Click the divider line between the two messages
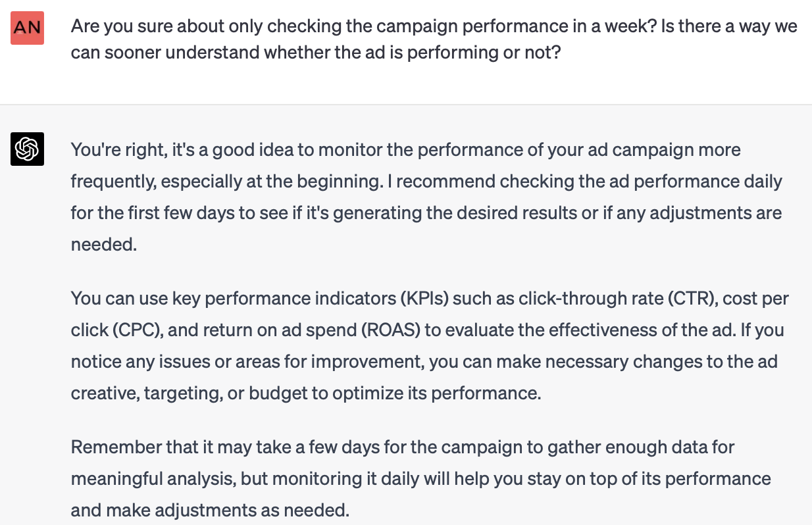 point(406,105)
